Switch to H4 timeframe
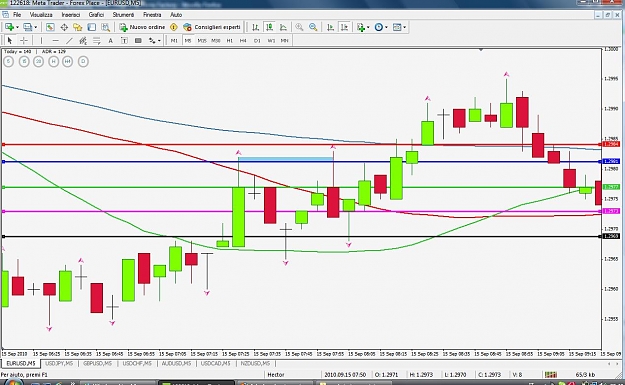 pos(243,40)
